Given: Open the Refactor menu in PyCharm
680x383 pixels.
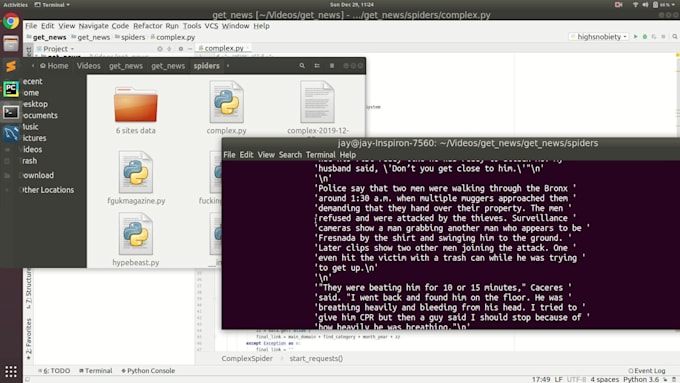Looking at the screenshot, I should coord(147,26).
